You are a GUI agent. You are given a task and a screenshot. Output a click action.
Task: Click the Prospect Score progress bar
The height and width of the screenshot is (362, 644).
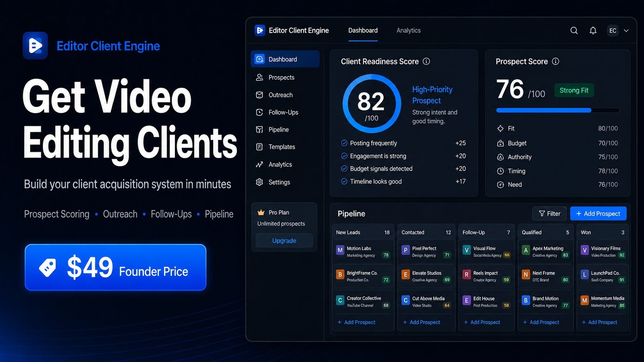click(x=558, y=110)
